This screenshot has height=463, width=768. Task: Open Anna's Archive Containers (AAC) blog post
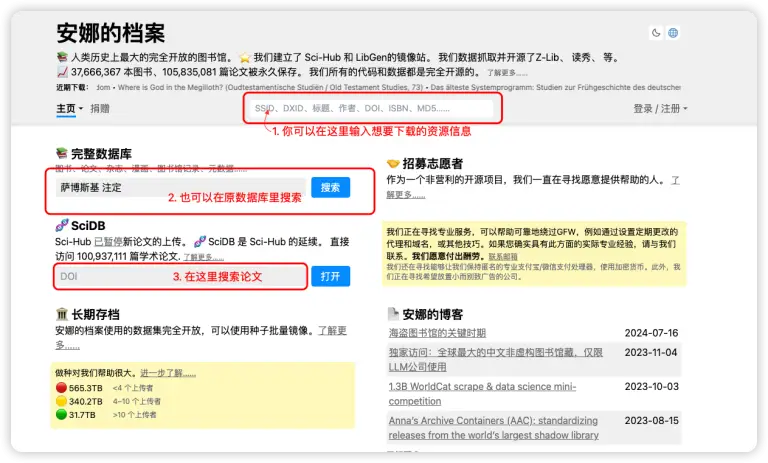tap(493, 428)
